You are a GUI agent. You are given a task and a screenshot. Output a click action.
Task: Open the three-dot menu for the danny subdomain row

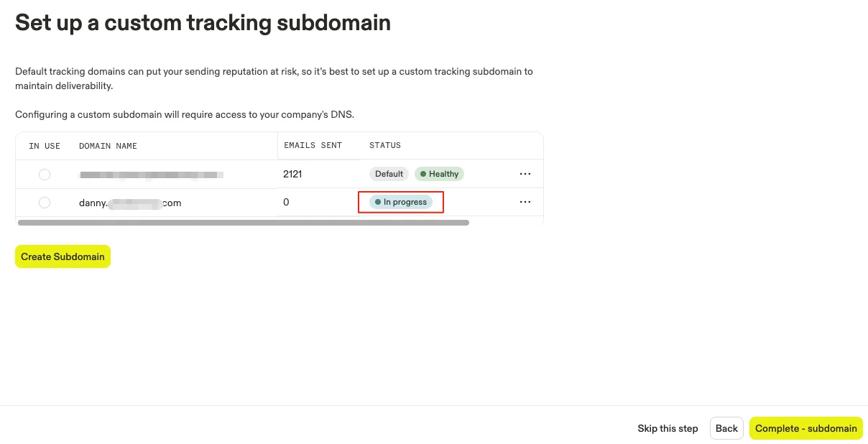(525, 202)
